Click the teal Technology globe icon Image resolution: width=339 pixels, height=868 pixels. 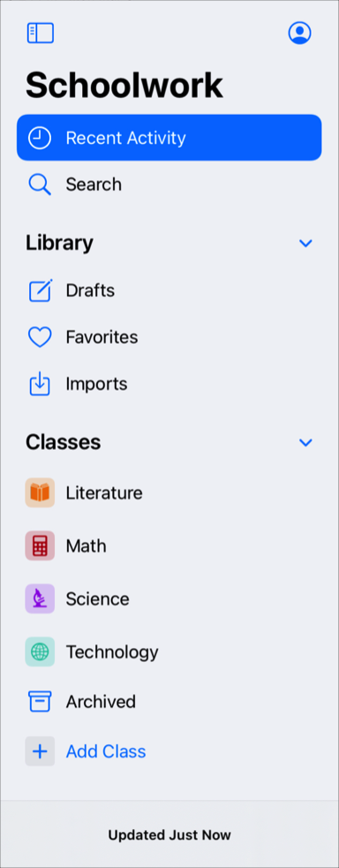click(40, 652)
